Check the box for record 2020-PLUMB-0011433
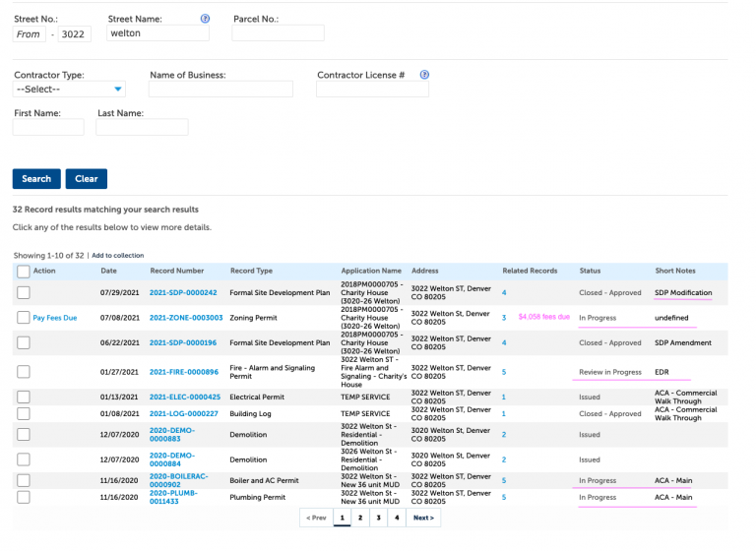 (x=24, y=497)
